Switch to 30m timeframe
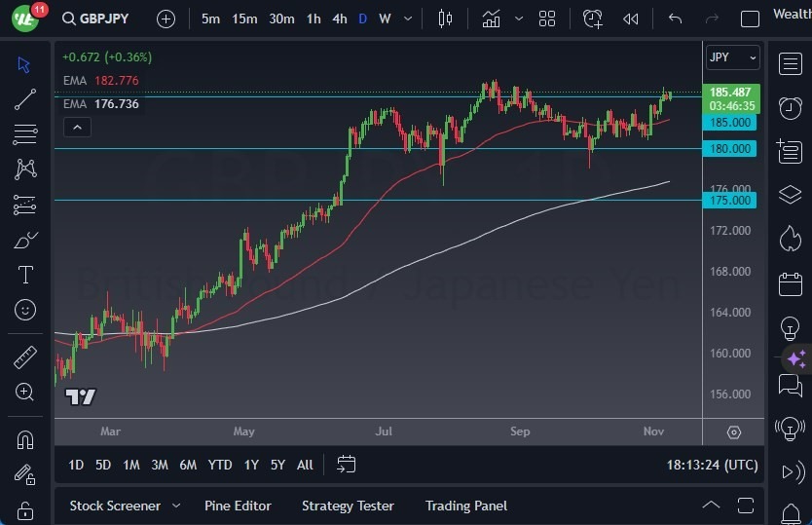Screen dimensions: 812x525 point(281,19)
